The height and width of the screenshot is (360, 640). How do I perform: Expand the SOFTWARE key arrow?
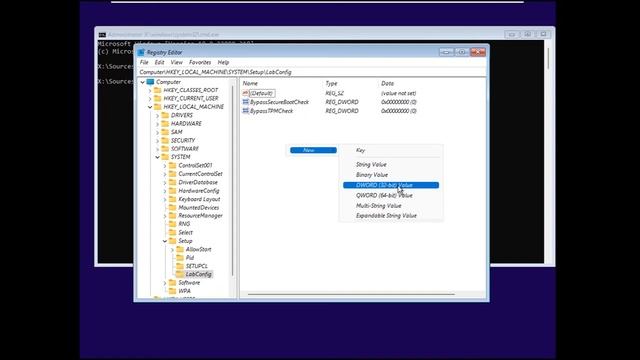[158, 149]
